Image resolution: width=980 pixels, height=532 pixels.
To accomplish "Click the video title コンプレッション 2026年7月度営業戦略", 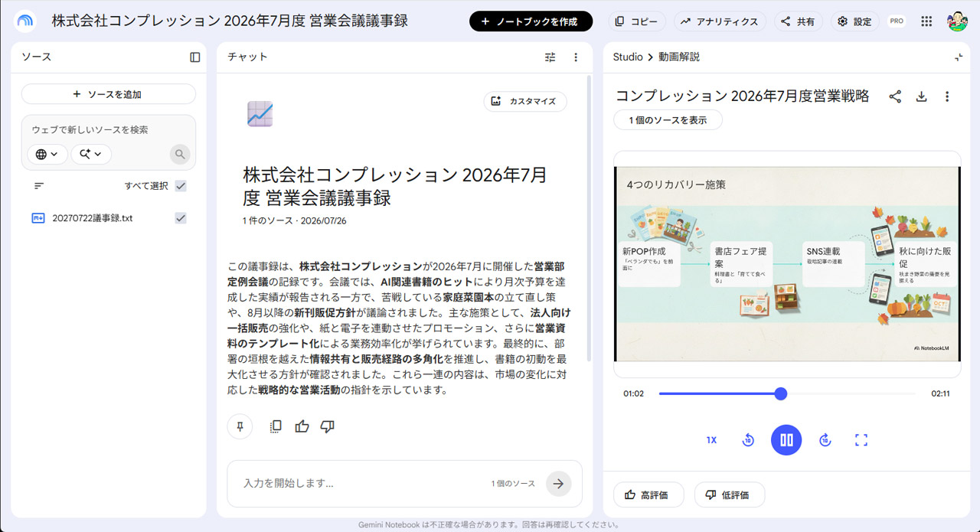I will [x=743, y=96].
